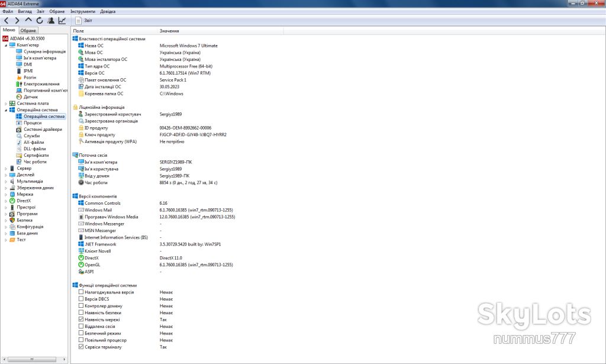The width and height of the screenshot is (606, 364).
Task: Open the graph chart toolbar icon
Action: click(62, 21)
